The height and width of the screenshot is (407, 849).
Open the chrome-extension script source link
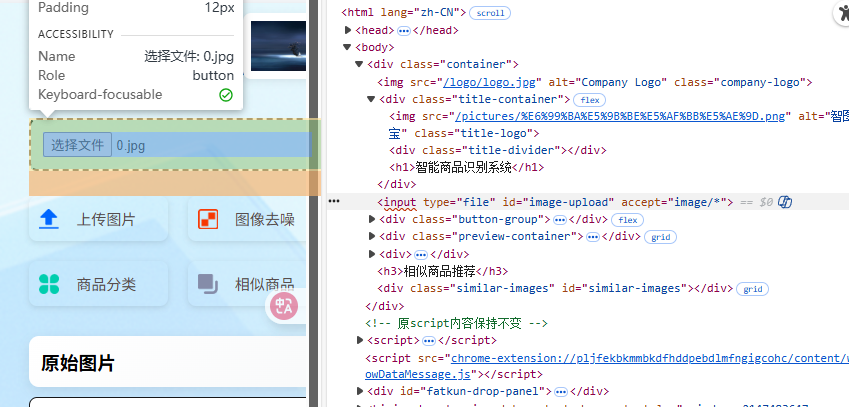click(x=650, y=358)
